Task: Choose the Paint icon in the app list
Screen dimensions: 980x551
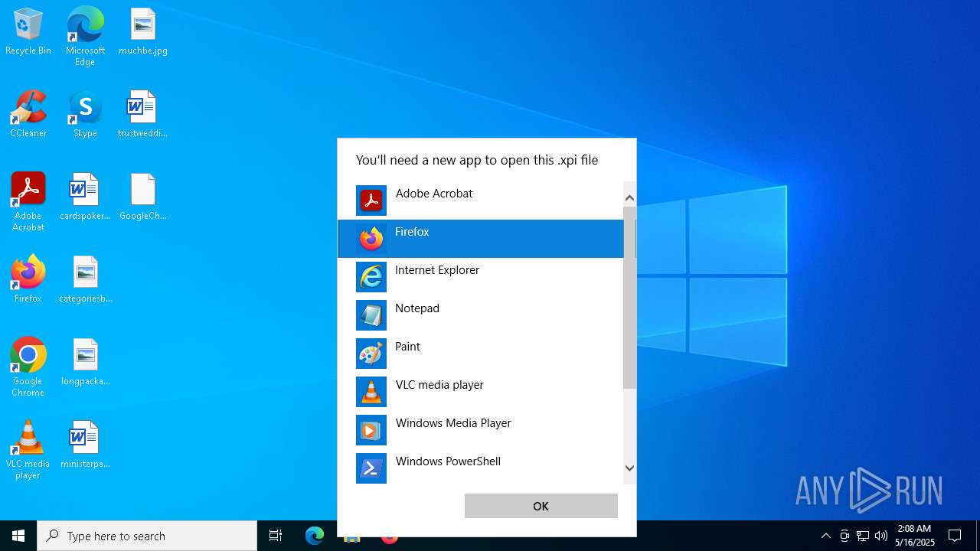Action: 371,354
